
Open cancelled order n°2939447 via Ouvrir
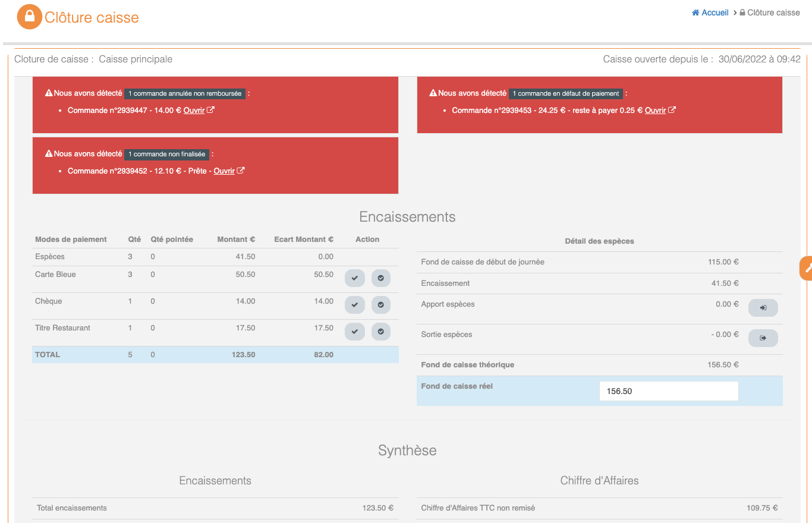point(194,111)
